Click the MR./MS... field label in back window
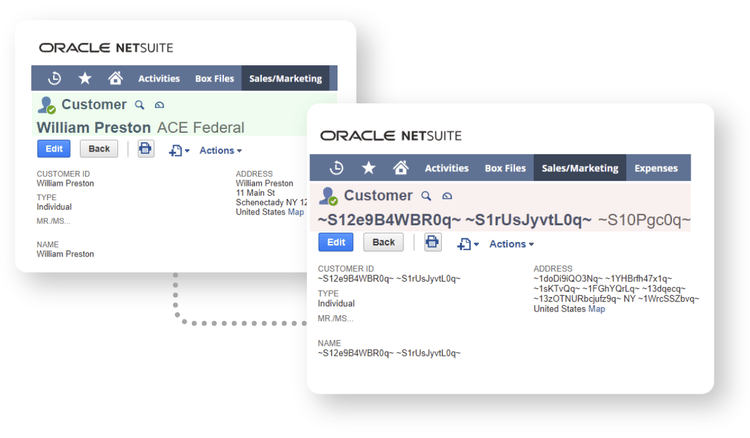The width and height of the screenshot is (750, 438). 54,221
